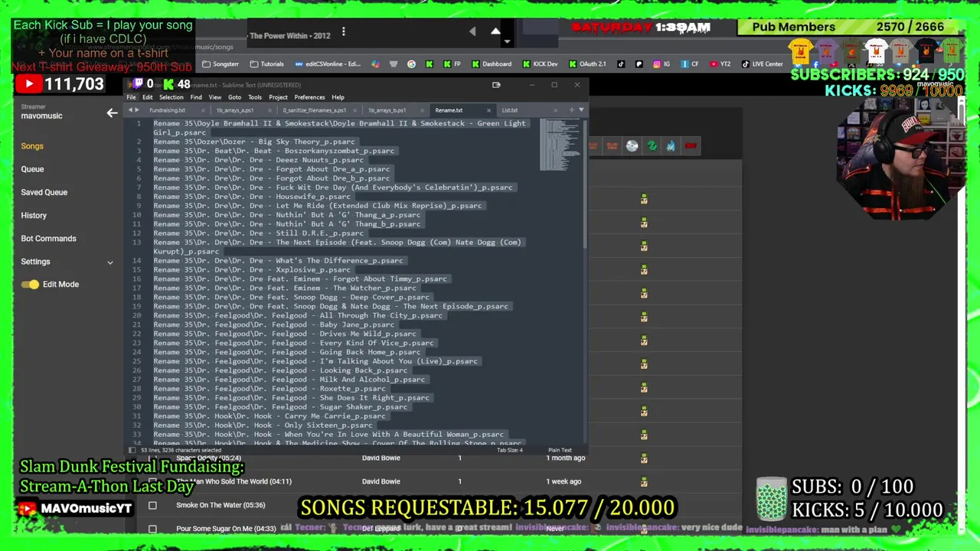This screenshot has width=980, height=551.
Task: Click line with Dozer - Big Sky Theory_p.psarc
Action: pyautogui.click(x=254, y=142)
